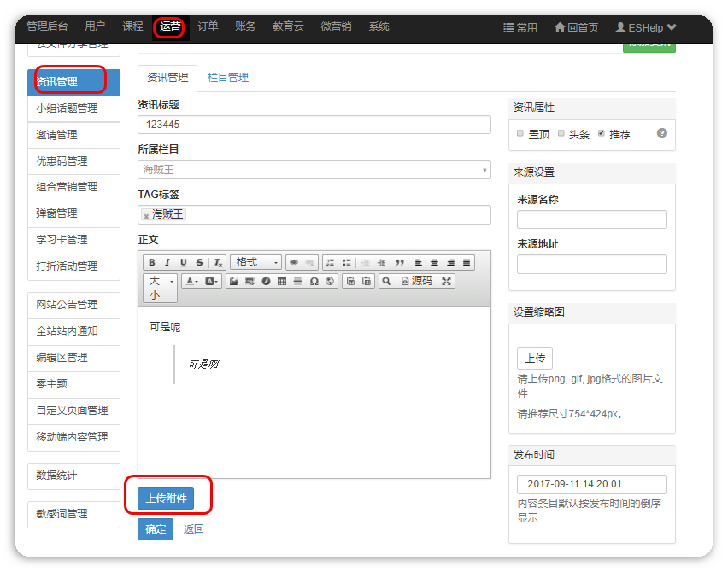728x572 pixels.
Task: Apply italic formatting in the editor toolbar
Action: 167,263
